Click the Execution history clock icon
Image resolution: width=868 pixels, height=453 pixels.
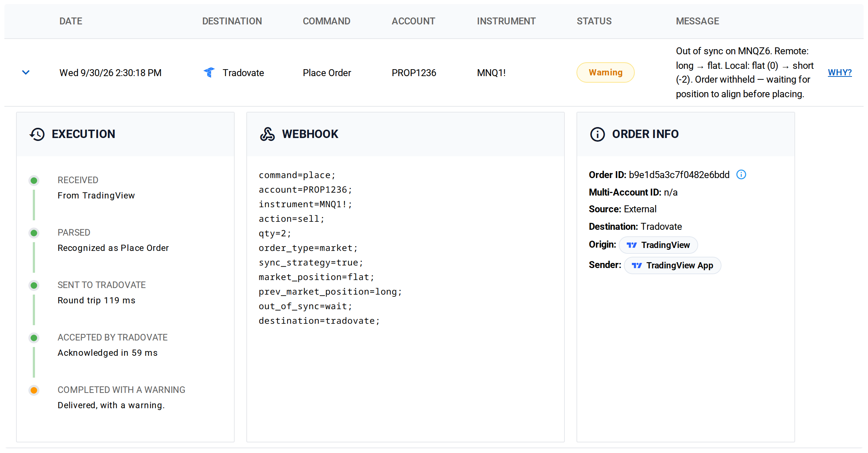(x=37, y=134)
